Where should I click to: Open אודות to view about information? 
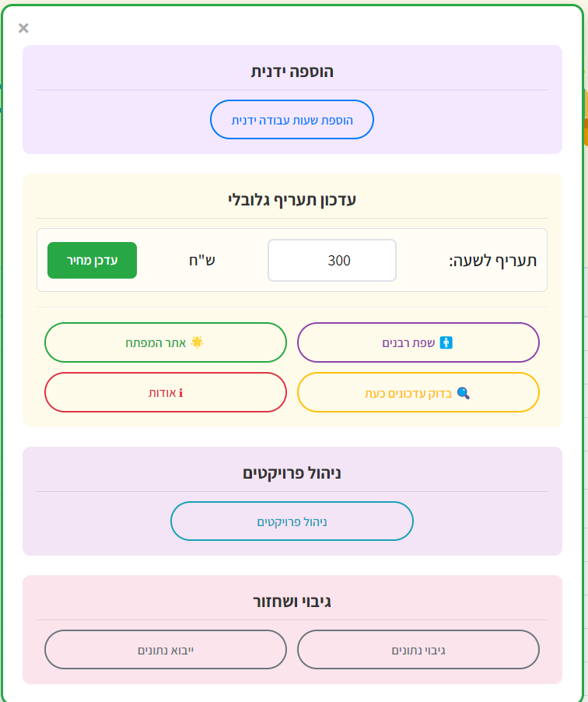click(x=165, y=392)
